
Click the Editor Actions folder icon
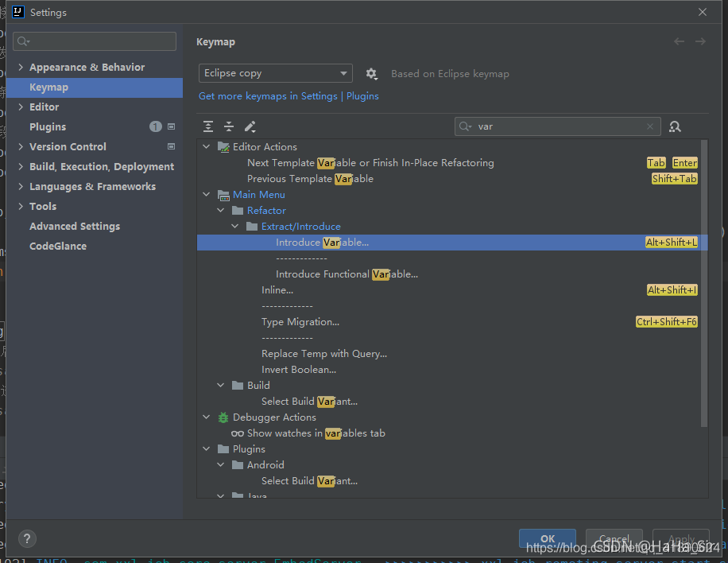(x=223, y=147)
